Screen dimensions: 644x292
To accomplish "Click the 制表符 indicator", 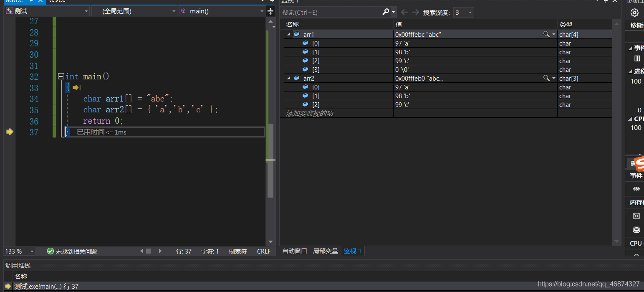I will (238, 251).
